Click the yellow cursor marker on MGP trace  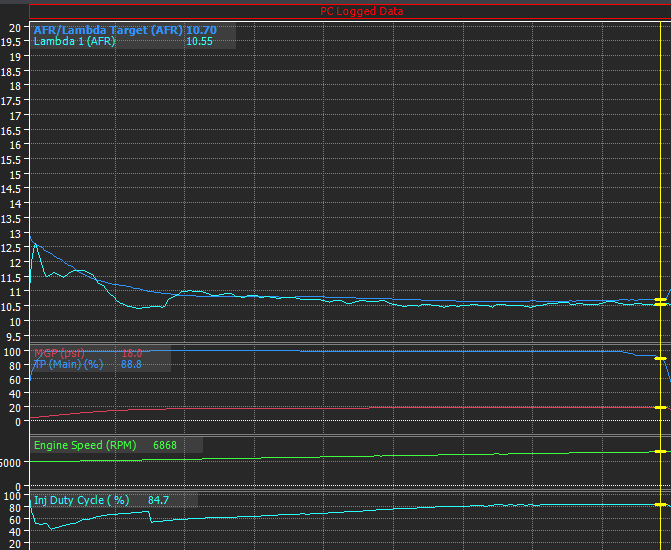[660, 407]
